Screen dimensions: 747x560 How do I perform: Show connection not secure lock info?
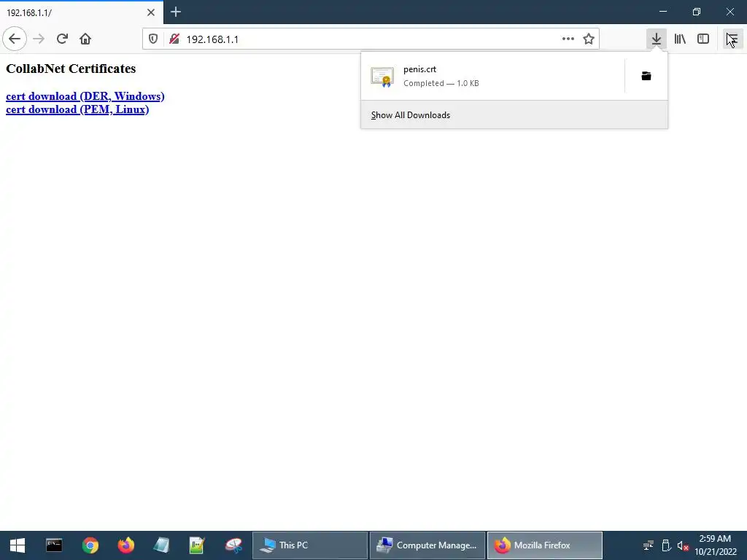coord(174,39)
